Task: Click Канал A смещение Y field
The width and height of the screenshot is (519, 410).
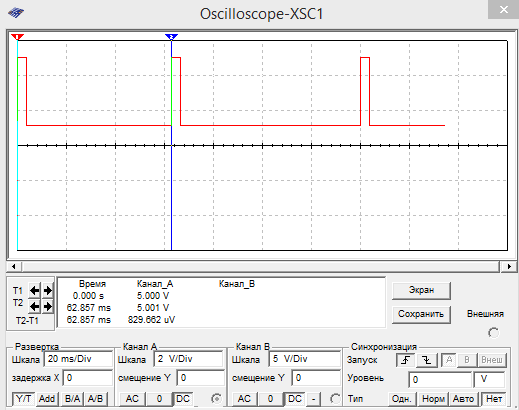Action: coord(200,378)
